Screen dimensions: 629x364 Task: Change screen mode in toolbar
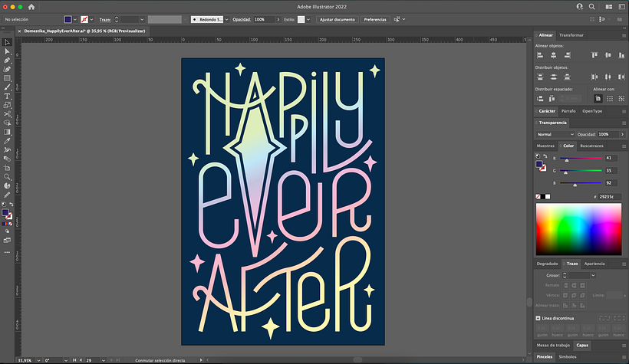coord(7,241)
